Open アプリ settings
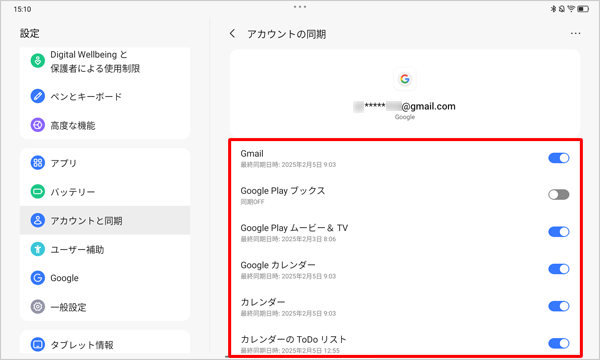600x360 pixels. pyautogui.click(x=105, y=163)
